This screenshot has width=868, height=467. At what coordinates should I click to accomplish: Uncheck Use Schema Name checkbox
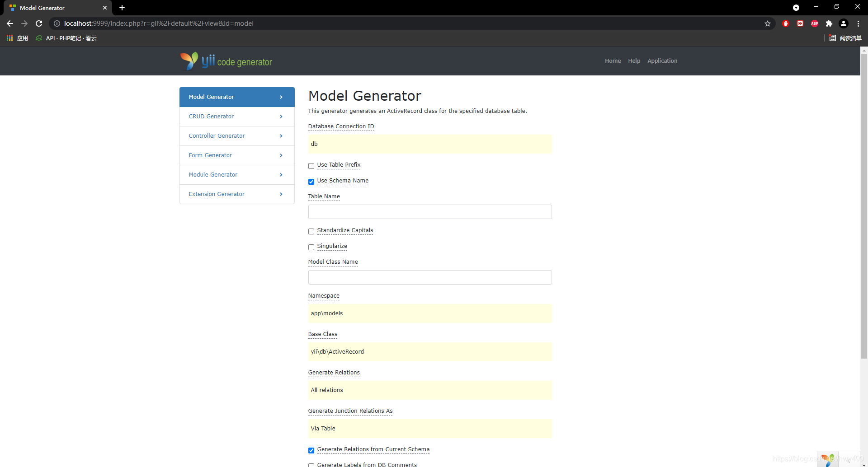pos(311,182)
